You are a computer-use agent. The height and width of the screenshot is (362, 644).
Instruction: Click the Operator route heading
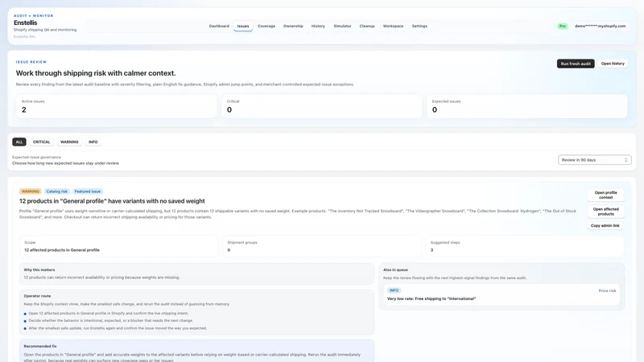[x=37, y=296]
